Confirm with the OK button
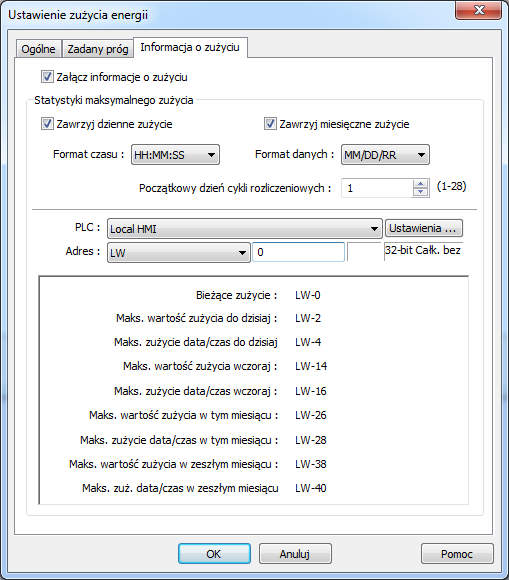 pyautogui.click(x=214, y=554)
